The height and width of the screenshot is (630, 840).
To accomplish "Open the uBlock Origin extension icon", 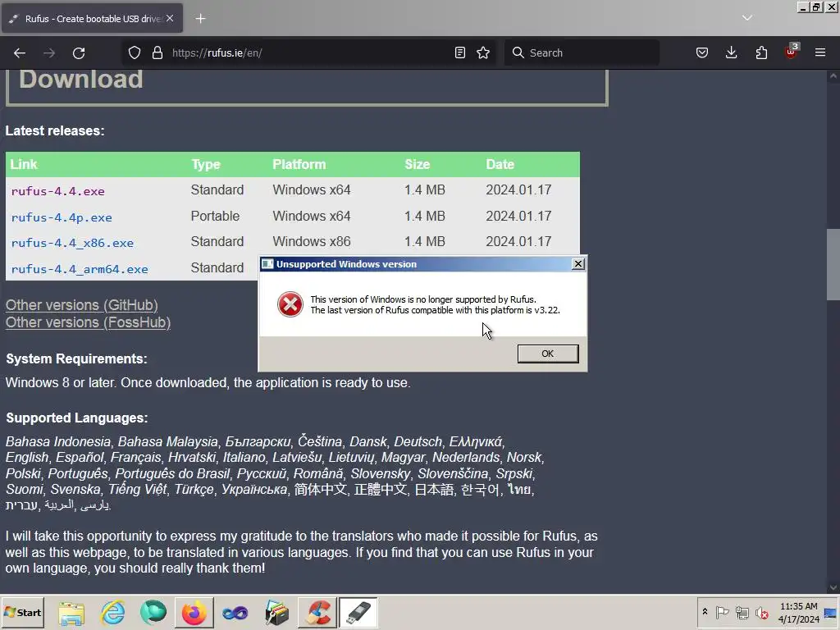I will coord(792,52).
